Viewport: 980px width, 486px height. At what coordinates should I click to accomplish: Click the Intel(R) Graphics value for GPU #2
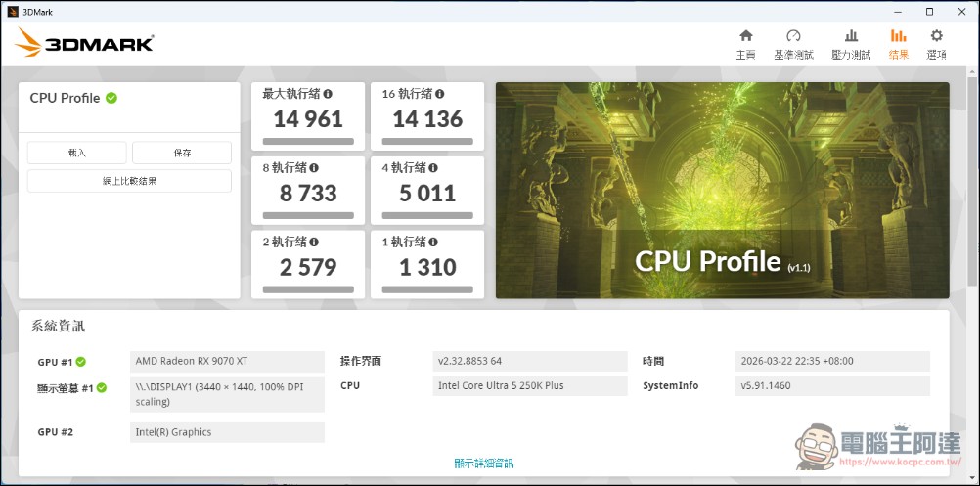click(x=228, y=432)
